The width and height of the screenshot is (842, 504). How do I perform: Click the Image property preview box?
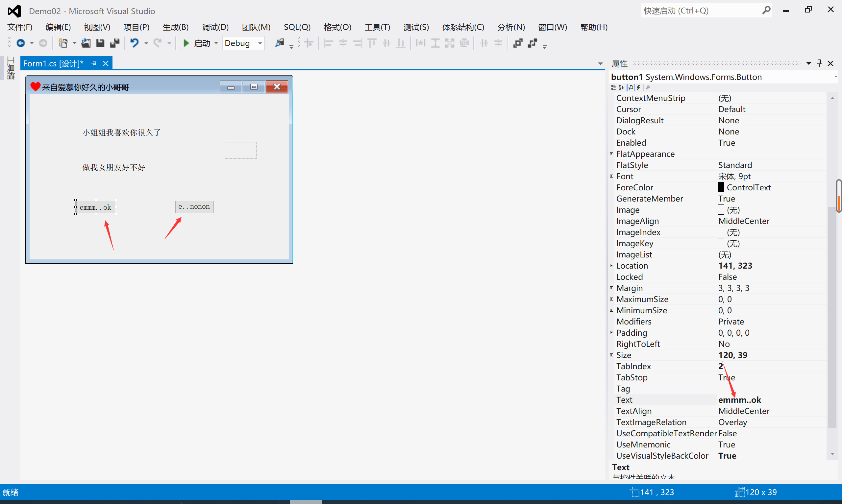click(721, 210)
